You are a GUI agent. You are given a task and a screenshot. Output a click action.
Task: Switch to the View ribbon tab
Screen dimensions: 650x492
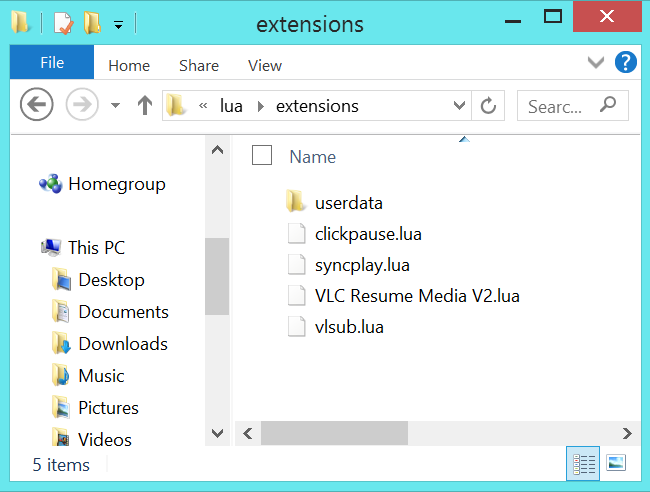[x=265, y=66]
